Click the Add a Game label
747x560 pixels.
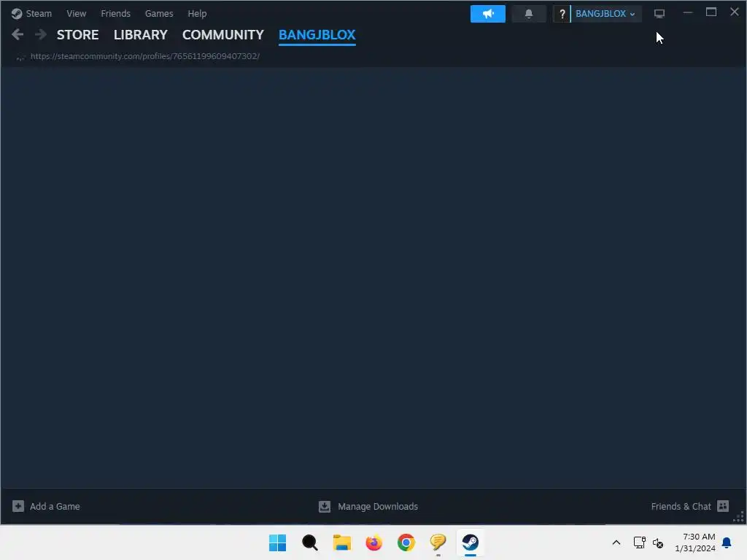pos(55,507)
